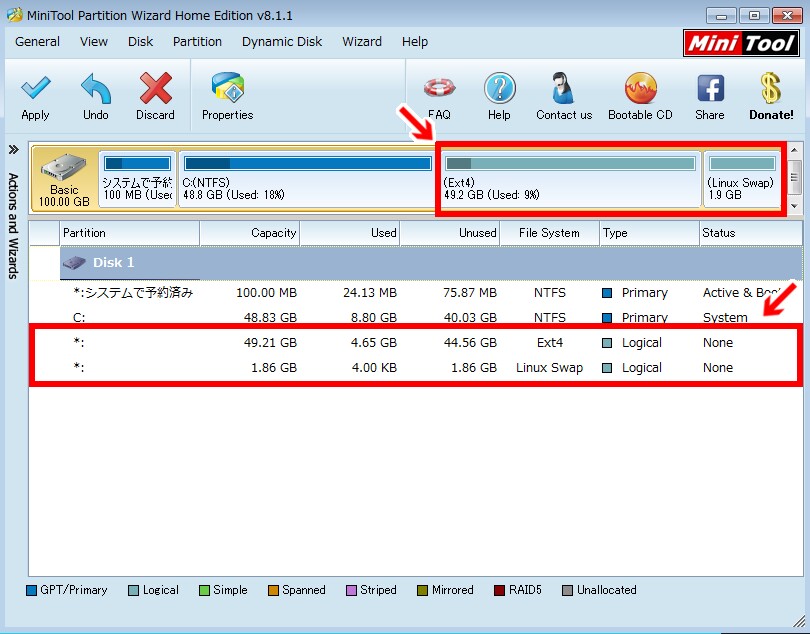Open the Wizard menu

362,42
